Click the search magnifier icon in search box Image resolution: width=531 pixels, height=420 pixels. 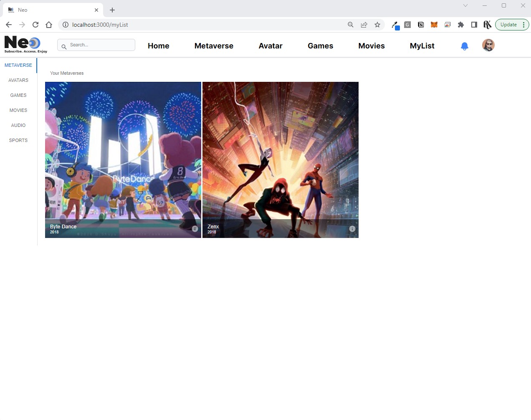[x=64, y=47]
